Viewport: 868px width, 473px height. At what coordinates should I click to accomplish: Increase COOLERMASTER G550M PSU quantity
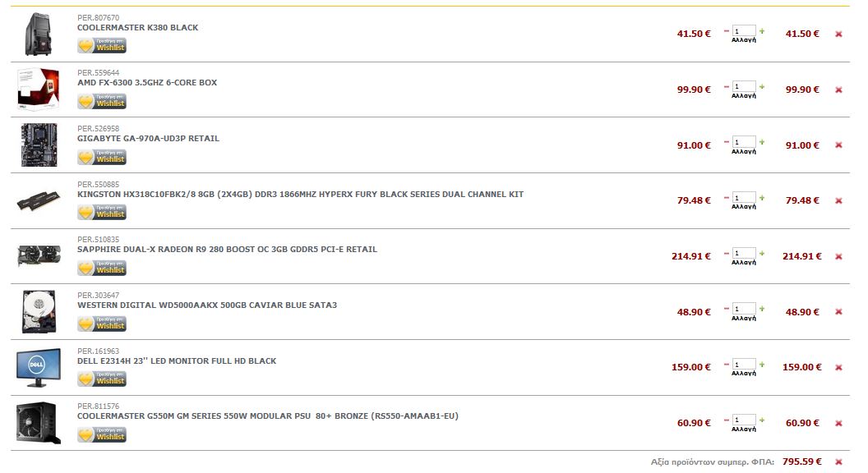pyautogui.click(x=762, y=420)
